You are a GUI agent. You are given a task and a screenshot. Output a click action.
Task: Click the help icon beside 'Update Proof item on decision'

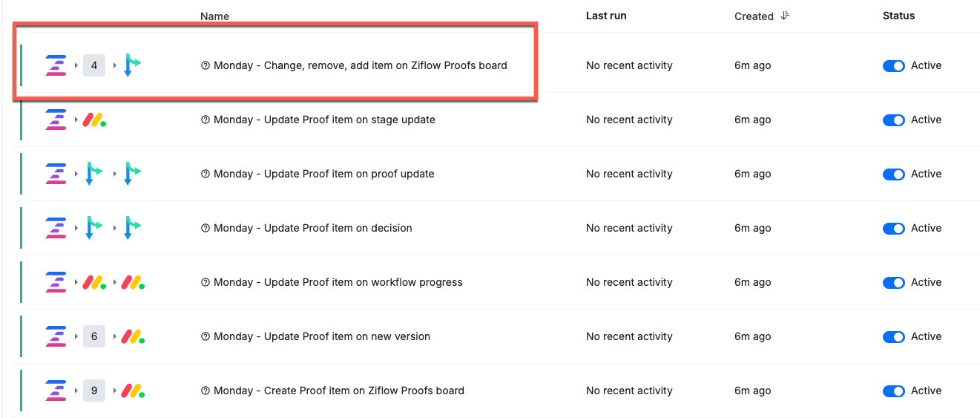point(205,228)
